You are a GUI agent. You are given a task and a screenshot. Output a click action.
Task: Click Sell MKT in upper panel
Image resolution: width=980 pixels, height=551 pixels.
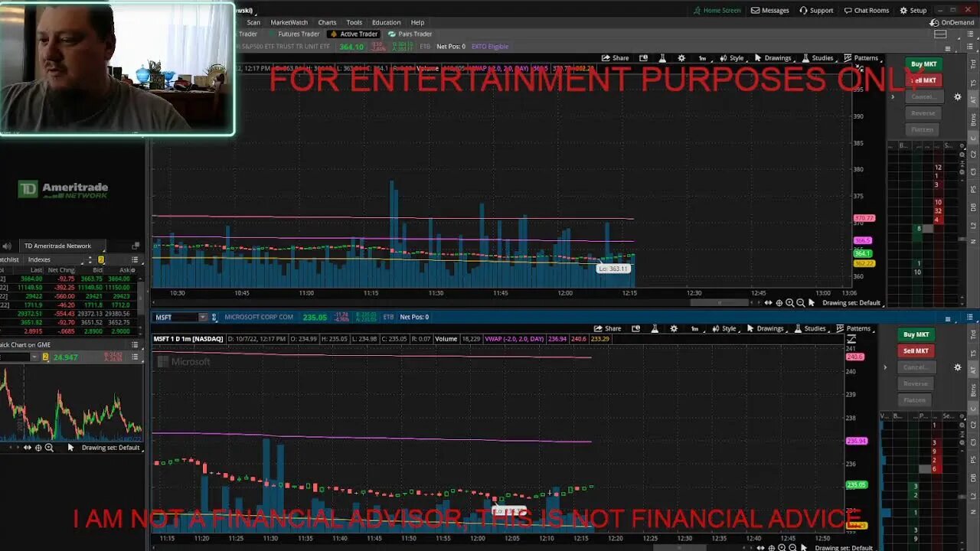(x=923, y=80)
